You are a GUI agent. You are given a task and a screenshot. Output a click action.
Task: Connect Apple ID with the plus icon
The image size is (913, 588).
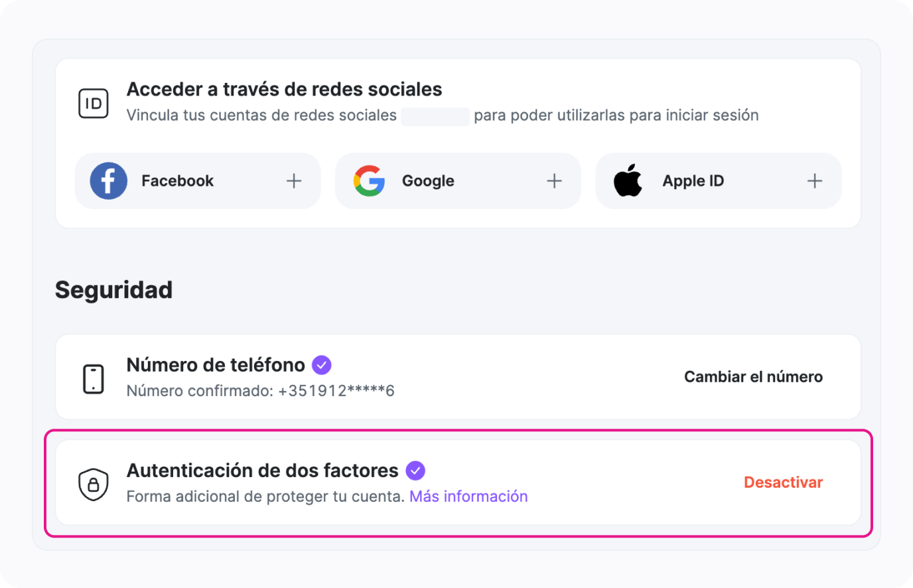815,181
